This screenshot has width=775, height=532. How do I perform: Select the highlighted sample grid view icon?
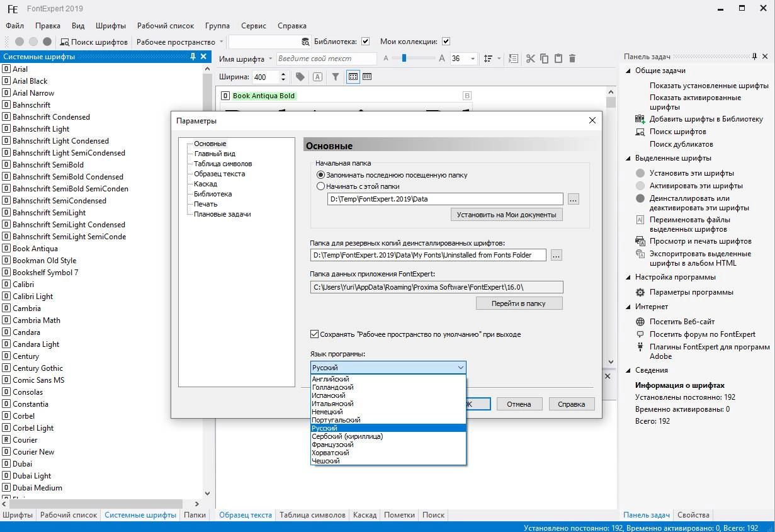tap(353, 77)
